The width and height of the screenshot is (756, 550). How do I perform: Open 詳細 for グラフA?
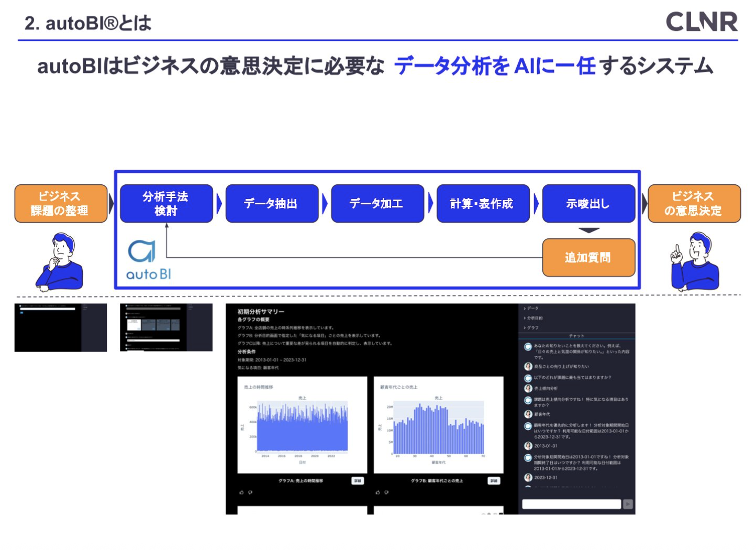point(358,480)
